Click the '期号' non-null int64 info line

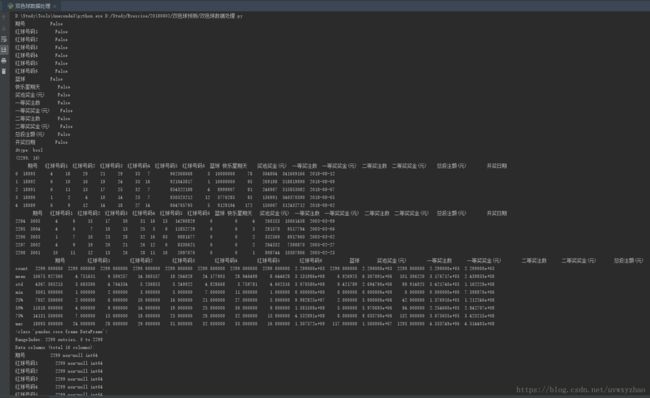(56, 355)
